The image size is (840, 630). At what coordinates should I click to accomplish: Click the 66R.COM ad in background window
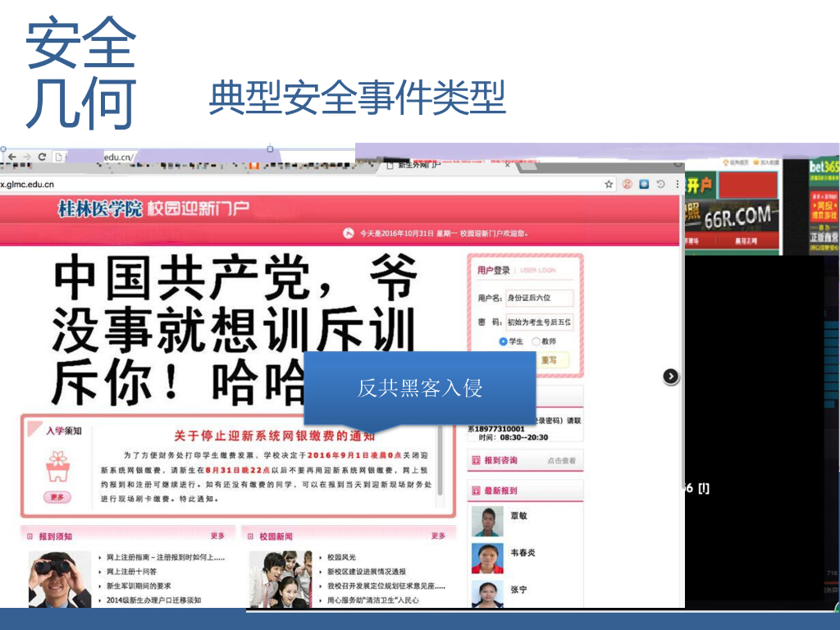point(733,217)
